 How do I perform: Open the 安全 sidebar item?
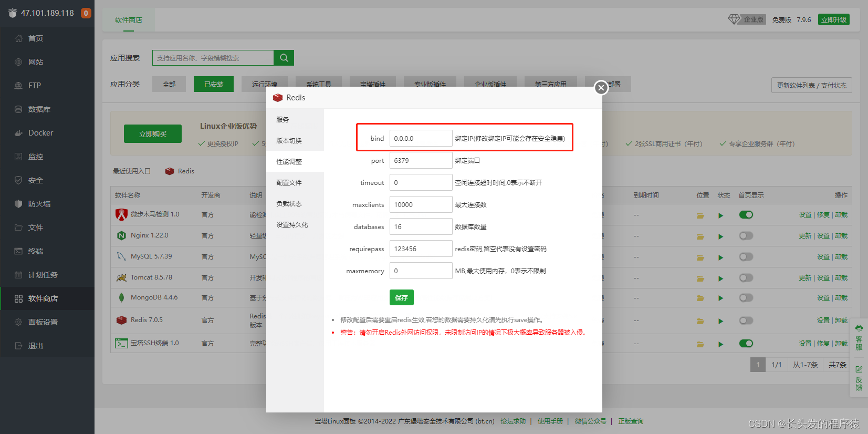click(47, 180)
